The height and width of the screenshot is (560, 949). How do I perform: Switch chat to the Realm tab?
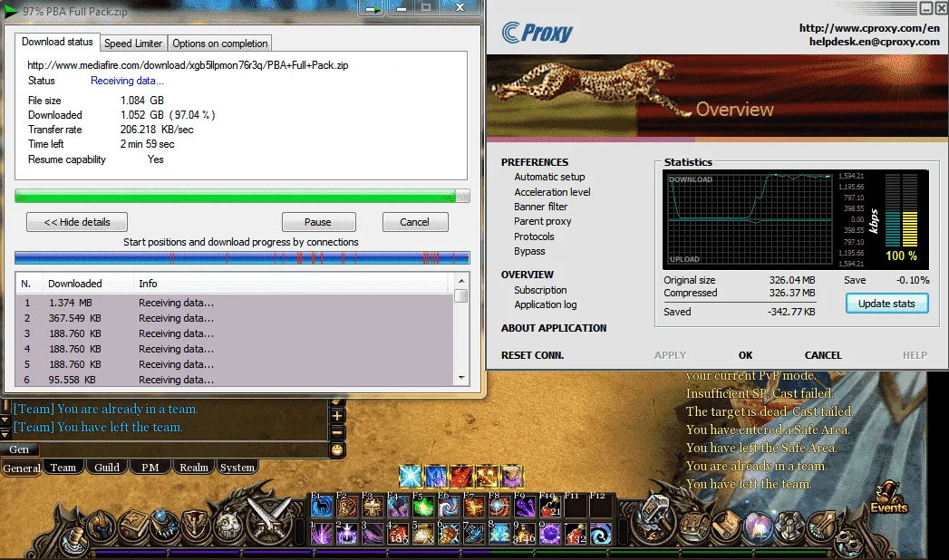[x=194, y=468]
